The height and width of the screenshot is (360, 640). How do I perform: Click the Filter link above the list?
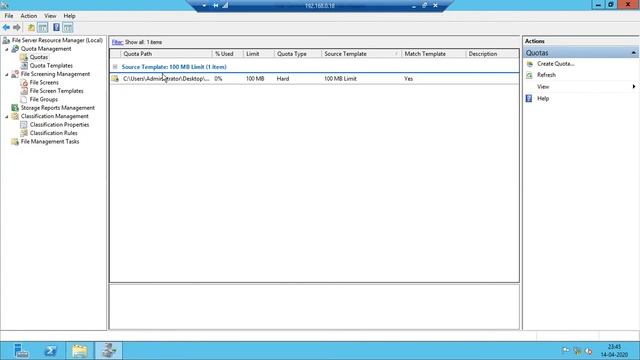click(117, 42)
